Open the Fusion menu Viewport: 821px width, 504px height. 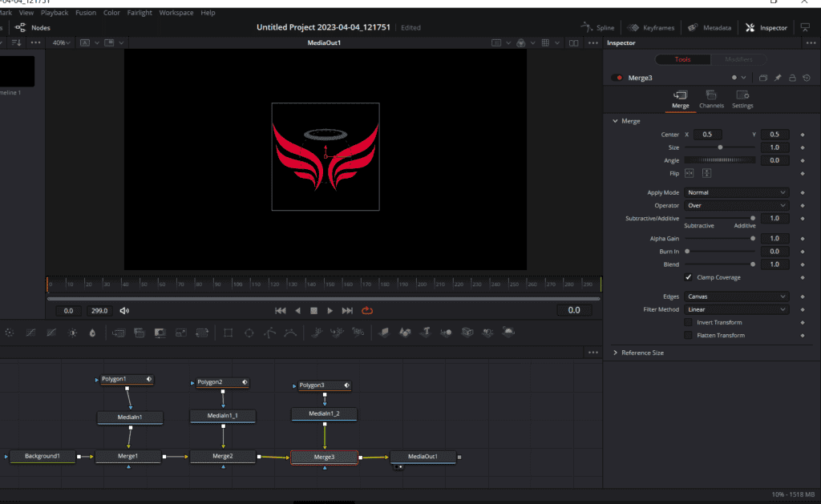85,13
